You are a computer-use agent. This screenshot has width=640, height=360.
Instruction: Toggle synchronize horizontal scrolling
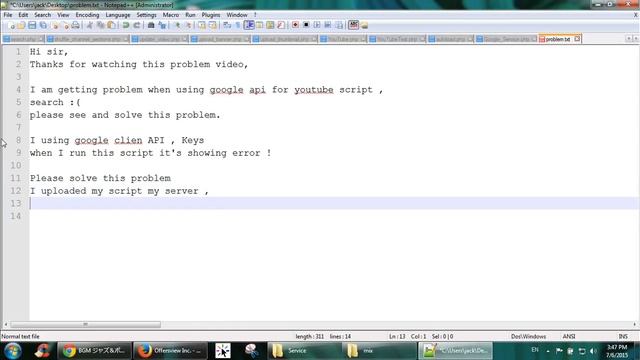[212, 25]
